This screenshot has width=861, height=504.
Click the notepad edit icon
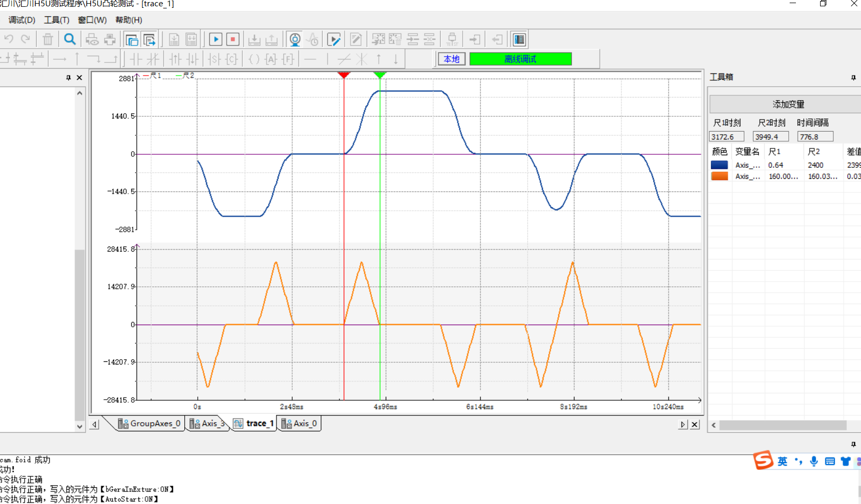pos(356,39)
